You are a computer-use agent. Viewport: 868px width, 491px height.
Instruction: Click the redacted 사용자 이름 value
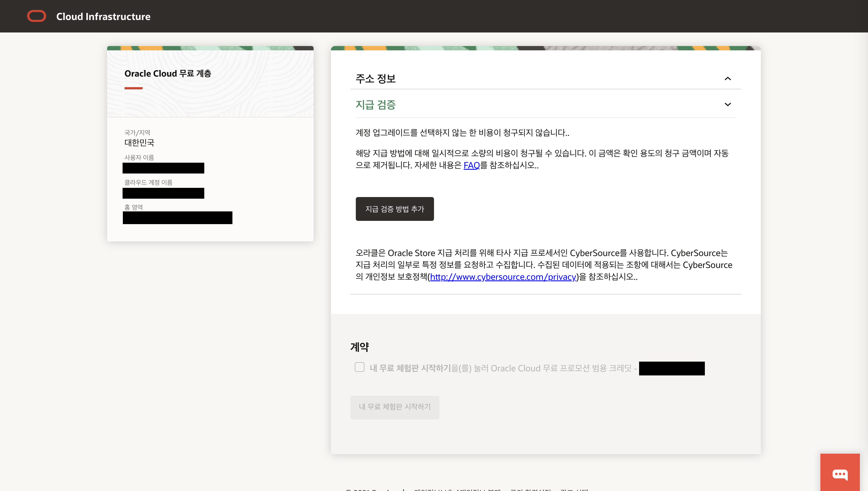click(x=163, y=168)
